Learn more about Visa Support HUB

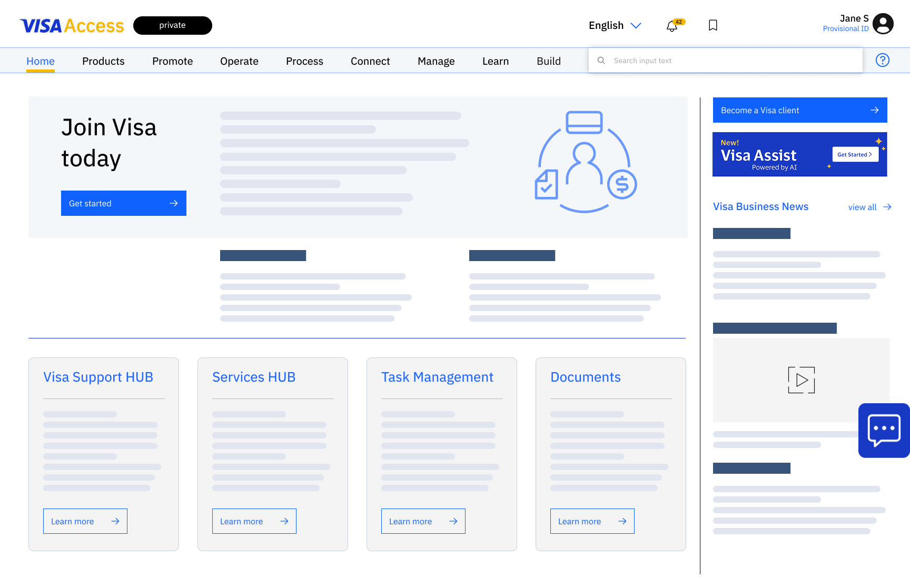(x=85, y=521)
